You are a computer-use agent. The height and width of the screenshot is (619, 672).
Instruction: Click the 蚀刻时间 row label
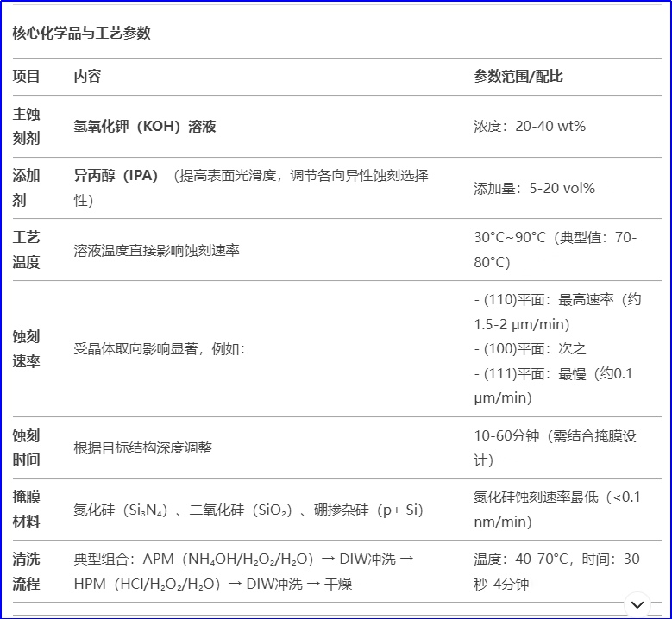click(26, 447)
